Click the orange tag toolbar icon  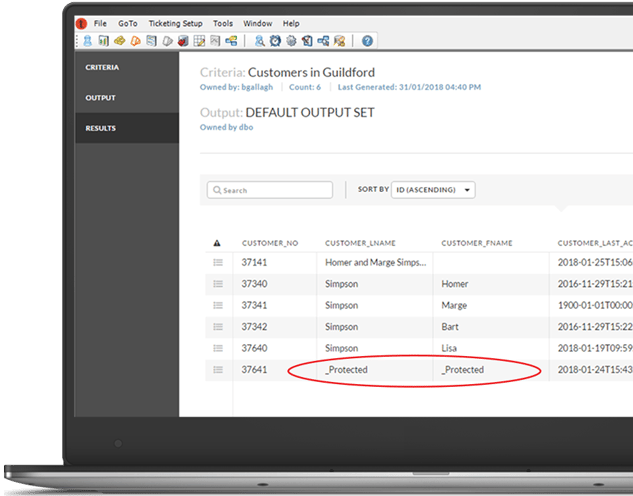(136, 41)
